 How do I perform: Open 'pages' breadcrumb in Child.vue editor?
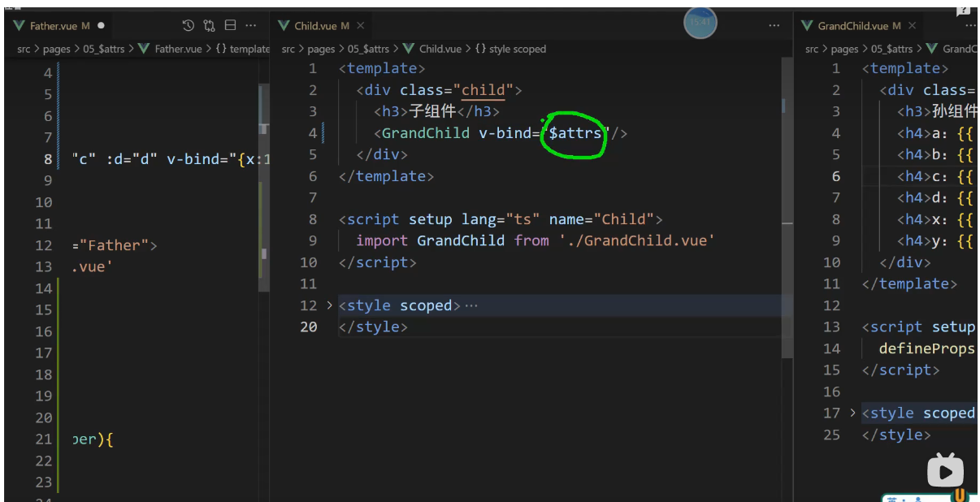pyautogui.click(x=321, y=49)
